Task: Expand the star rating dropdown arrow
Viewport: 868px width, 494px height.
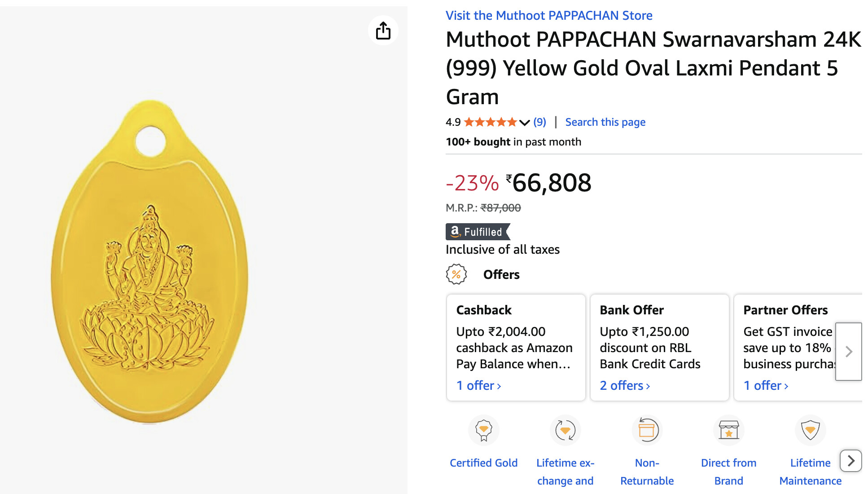Action: pyautogui.click(x=524, y=122)
